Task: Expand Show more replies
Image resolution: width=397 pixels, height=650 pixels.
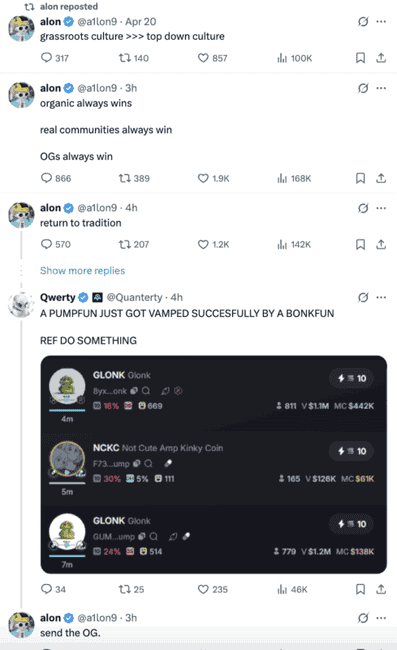Action: click(82, 271)
